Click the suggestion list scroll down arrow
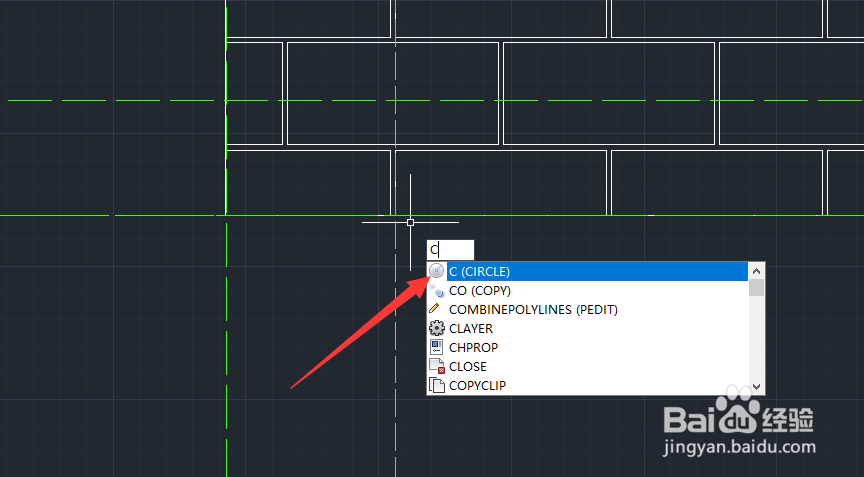Viewport: 864px width, 477px height. pos(757,387)
